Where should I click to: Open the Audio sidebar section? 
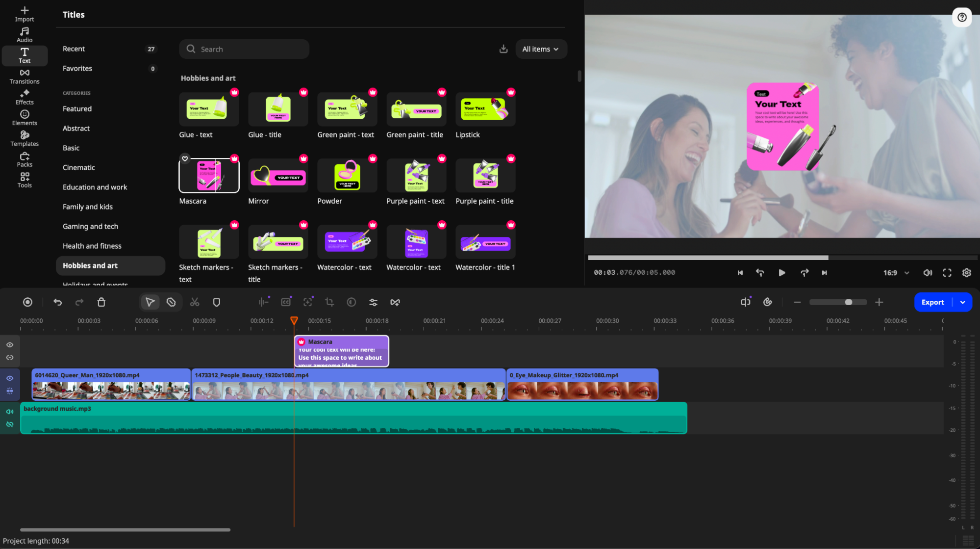[25, 35]
